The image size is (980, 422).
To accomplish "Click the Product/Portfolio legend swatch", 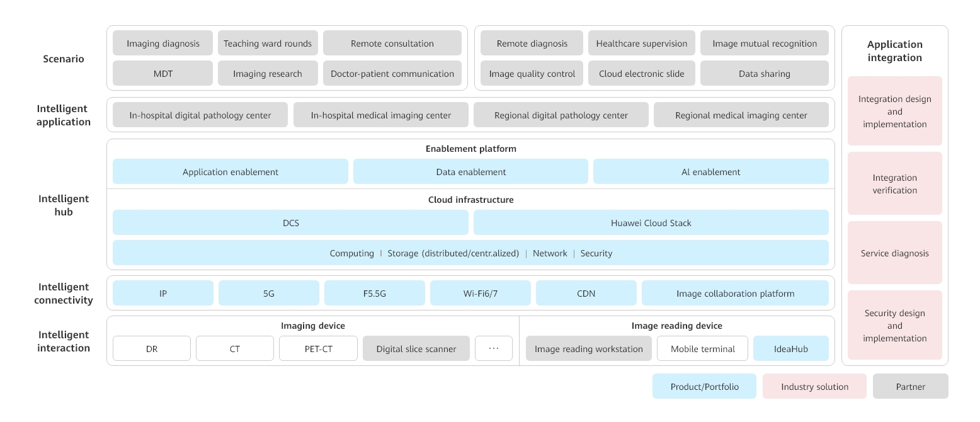I will click(x=704, y=386).
